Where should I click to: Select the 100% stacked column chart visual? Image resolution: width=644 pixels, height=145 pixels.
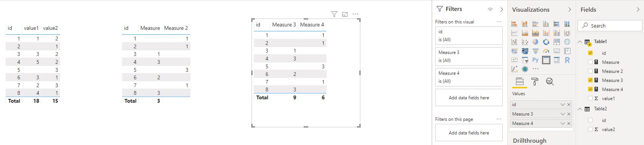tap(567, 24)
